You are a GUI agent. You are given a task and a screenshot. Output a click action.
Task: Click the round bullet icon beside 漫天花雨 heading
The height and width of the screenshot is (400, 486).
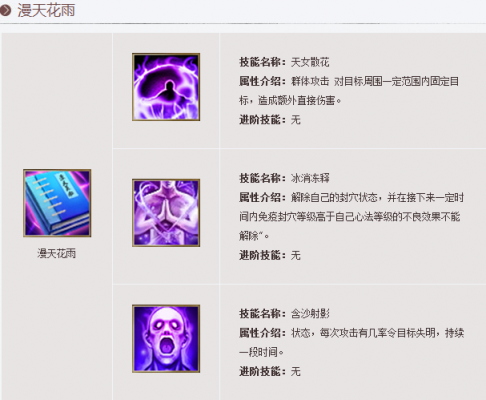tap(6, 10)
